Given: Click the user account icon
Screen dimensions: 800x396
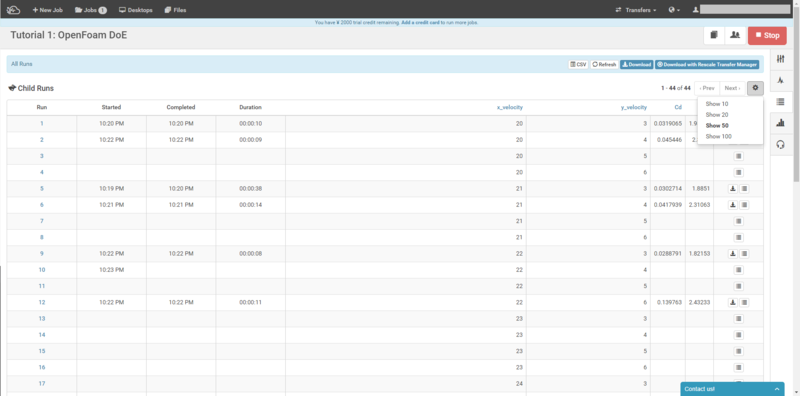Looking at the screenshot, I should tap(695, 10).
